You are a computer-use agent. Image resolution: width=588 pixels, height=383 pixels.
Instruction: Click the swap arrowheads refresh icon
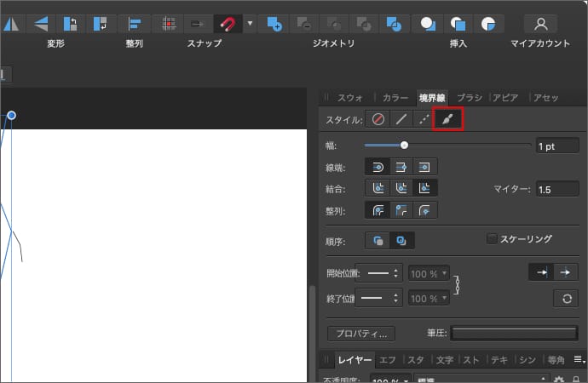[x=566, y=298]
